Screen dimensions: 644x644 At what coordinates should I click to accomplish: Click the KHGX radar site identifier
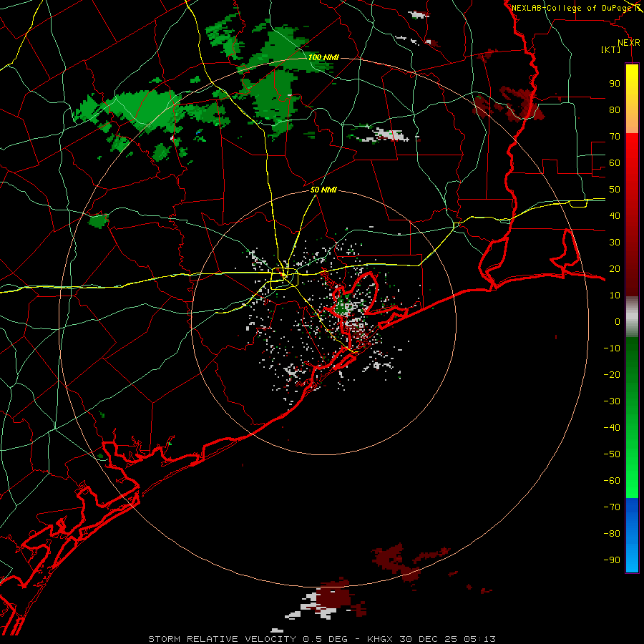pyautogui.click(x=380, y=639)
